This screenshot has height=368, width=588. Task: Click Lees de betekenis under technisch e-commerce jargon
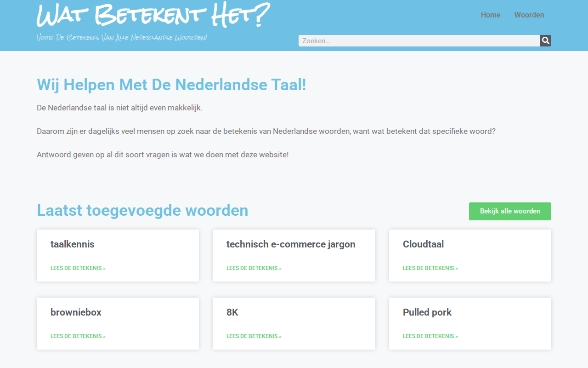(x=254, y=268)
